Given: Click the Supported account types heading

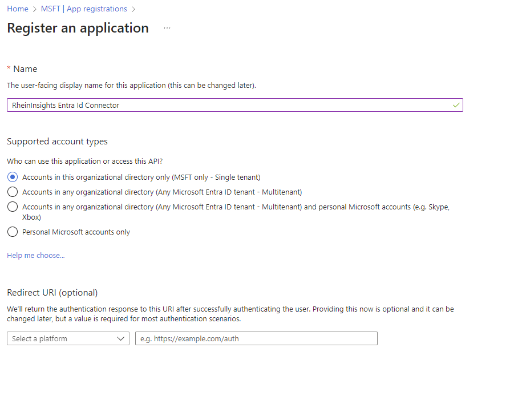Looking at the screenshot, I should [57, 142].
